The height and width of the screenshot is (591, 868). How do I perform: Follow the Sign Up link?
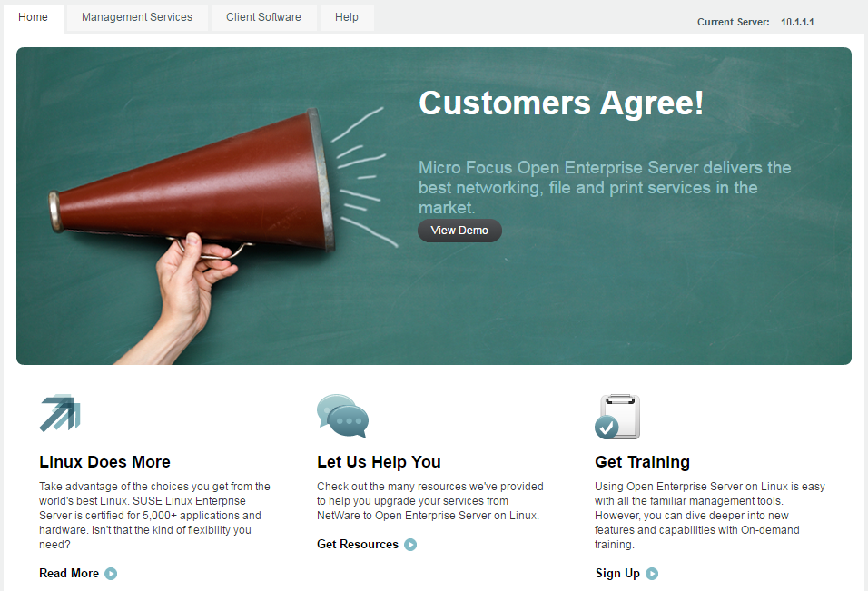(x=617, y=573)
